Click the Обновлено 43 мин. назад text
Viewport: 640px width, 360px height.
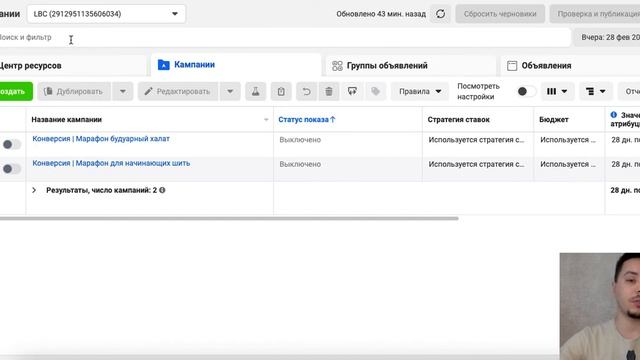381,14
